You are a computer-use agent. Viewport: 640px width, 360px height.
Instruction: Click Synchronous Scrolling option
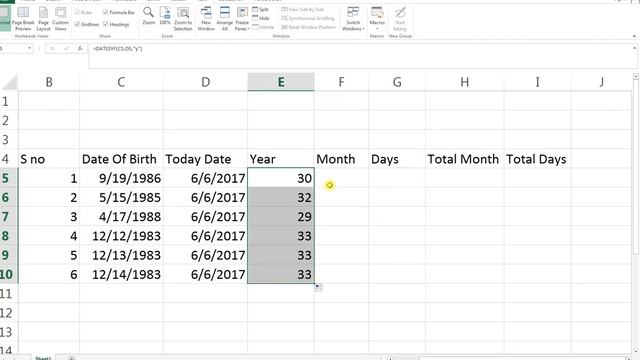[308, 18]
